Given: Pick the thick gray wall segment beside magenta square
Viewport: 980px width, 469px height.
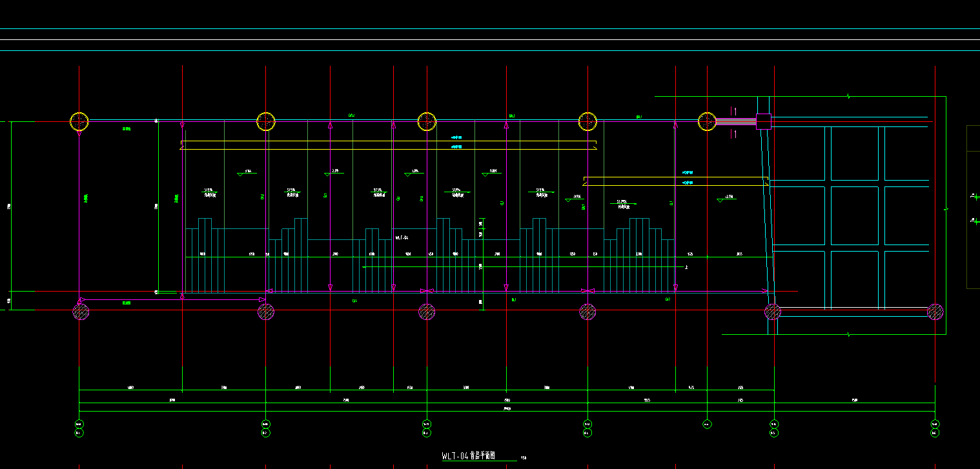Looking at the screenshot, I should tap(737, 121).
